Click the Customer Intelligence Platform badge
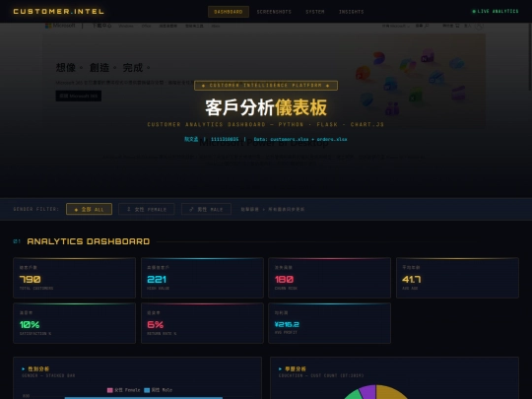Screen dimensions: 532x399 (266, 85)
